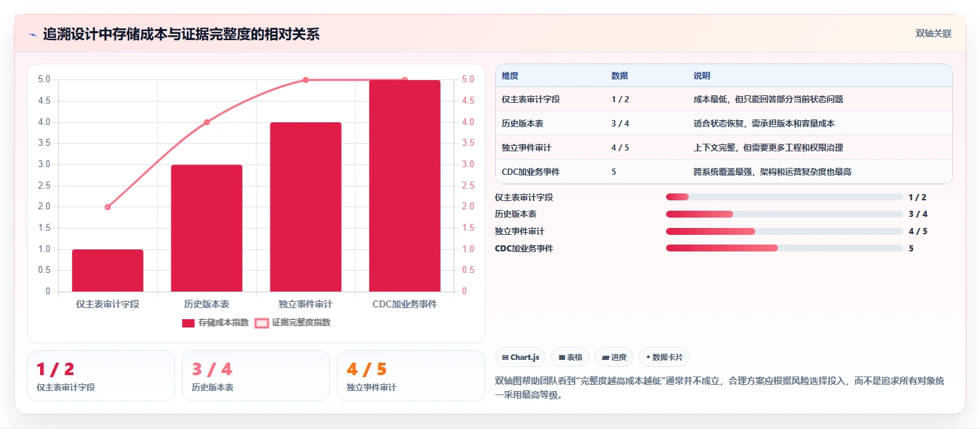Viewport: 980px width, 429px height.
Task: Click the chart bar for 仅主表审计字段
Action: coord(107,270)
